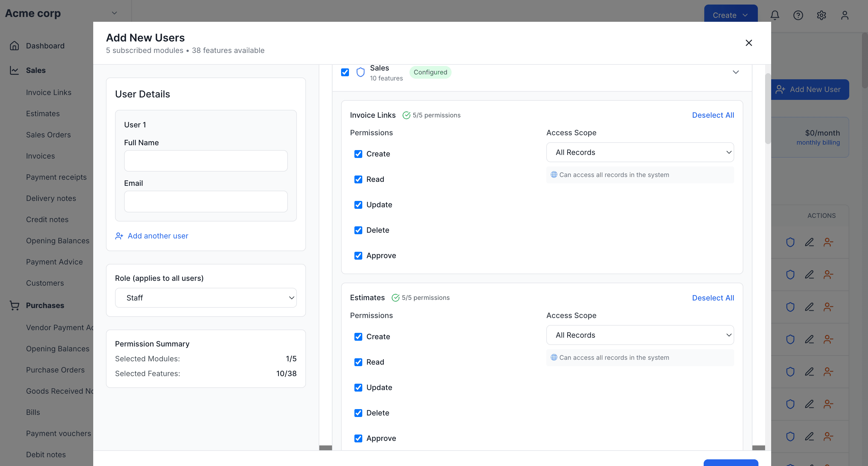Click the Dashboard home icon
This screenshot has height=466, width=868.
(15, 46)
